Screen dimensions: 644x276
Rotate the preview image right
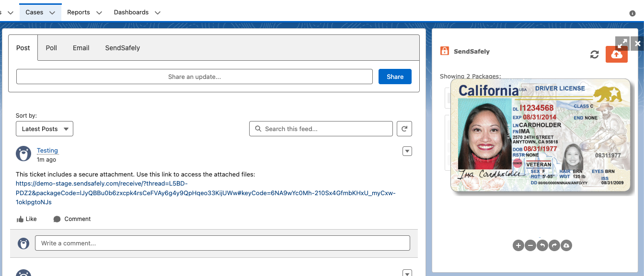pos(554,245)
